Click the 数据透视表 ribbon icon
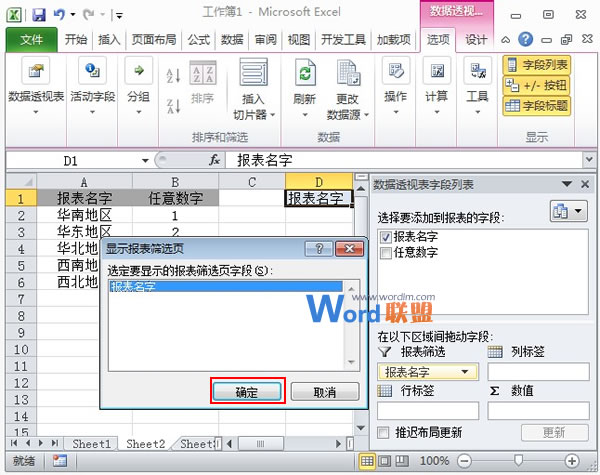 point(36,74)
